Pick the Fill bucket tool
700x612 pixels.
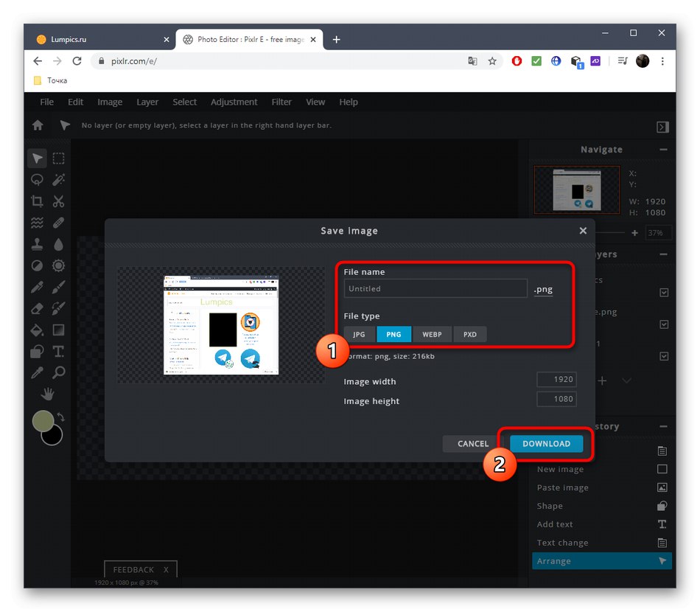pyautogui.click(x=37, y=330)
